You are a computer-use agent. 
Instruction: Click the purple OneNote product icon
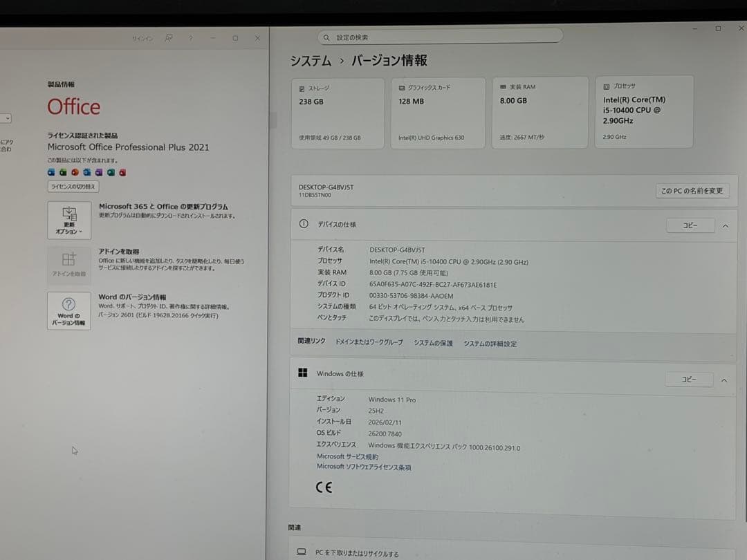(x=99, y=172)
